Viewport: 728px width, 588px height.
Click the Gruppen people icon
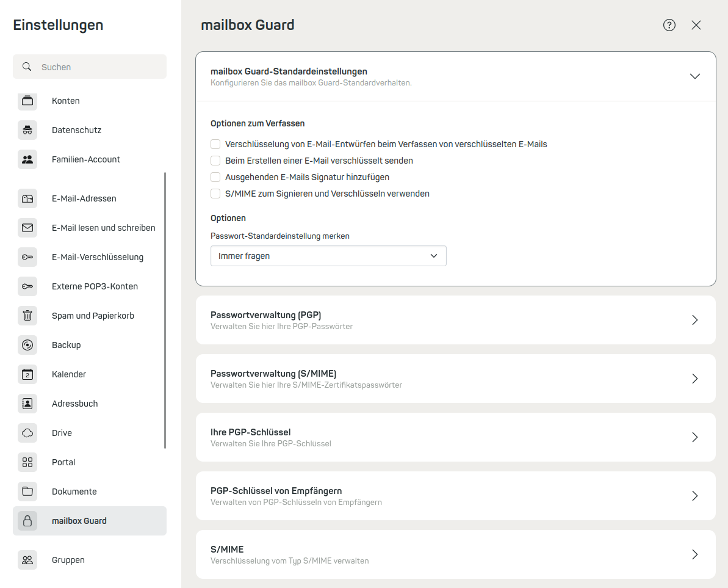27,560
